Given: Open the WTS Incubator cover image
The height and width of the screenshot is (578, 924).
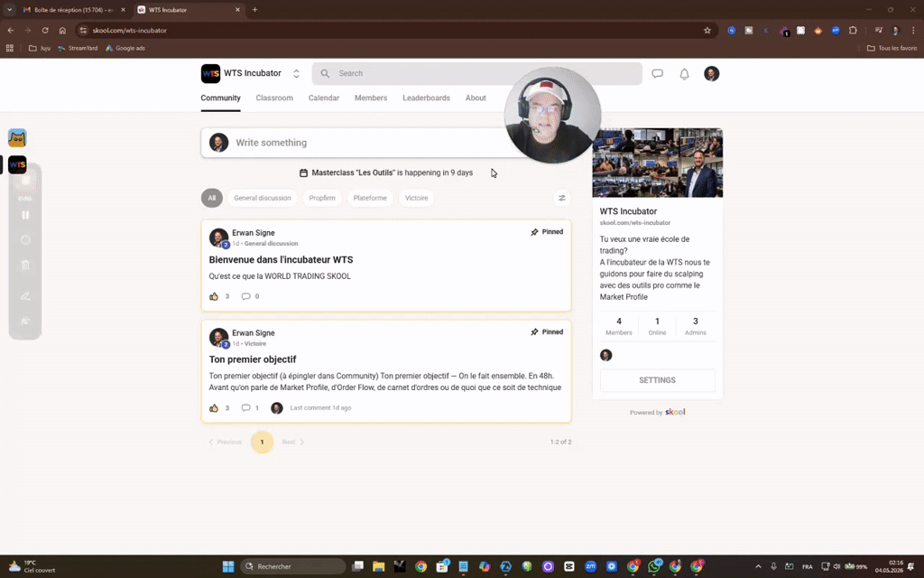Looking at the screenshot, I should [657, 163].
